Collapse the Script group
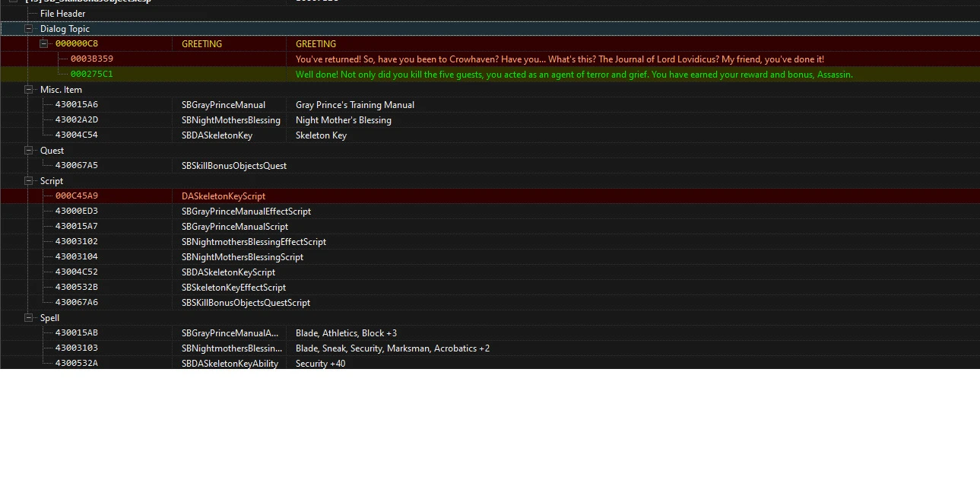Screen dimensions: 980x493 pyautogui.click(x=30, y=181)
